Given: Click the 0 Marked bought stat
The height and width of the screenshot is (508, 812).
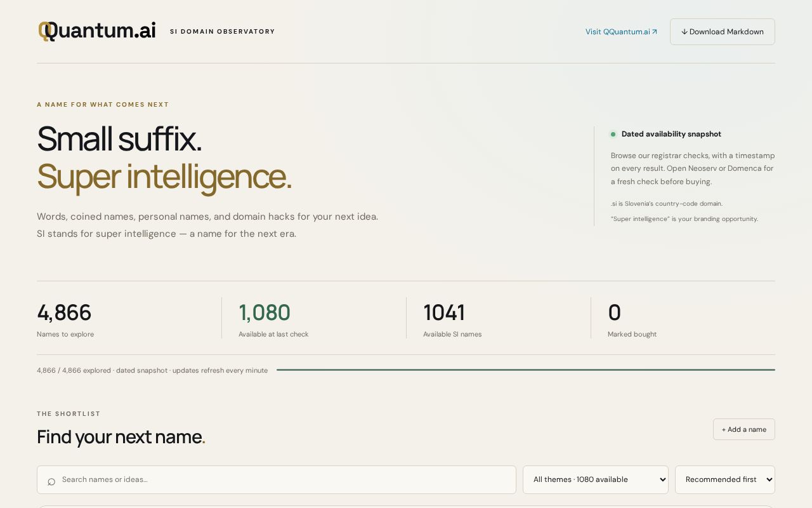Looking at the screenshot, I should [632, 319].
